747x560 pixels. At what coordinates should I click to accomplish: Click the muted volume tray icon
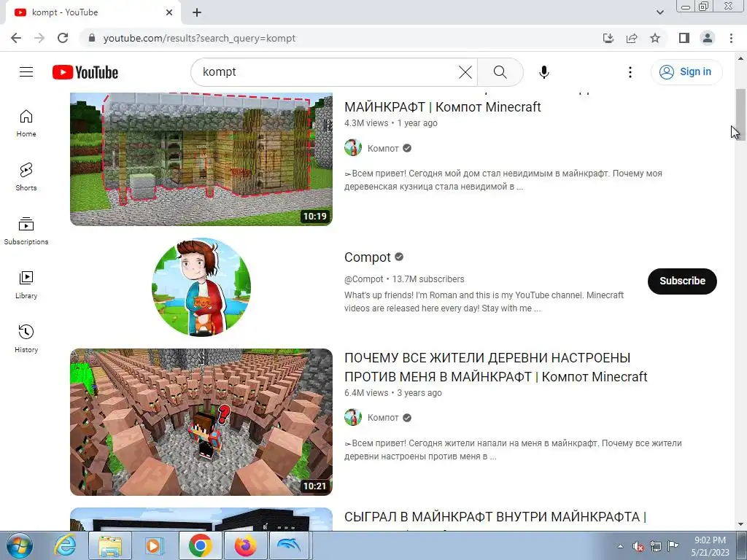[x=638, y=547]
